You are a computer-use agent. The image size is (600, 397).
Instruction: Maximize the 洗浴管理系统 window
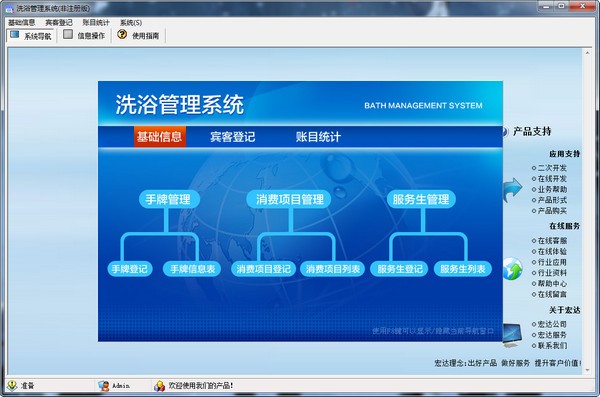(x=561, y=6)
